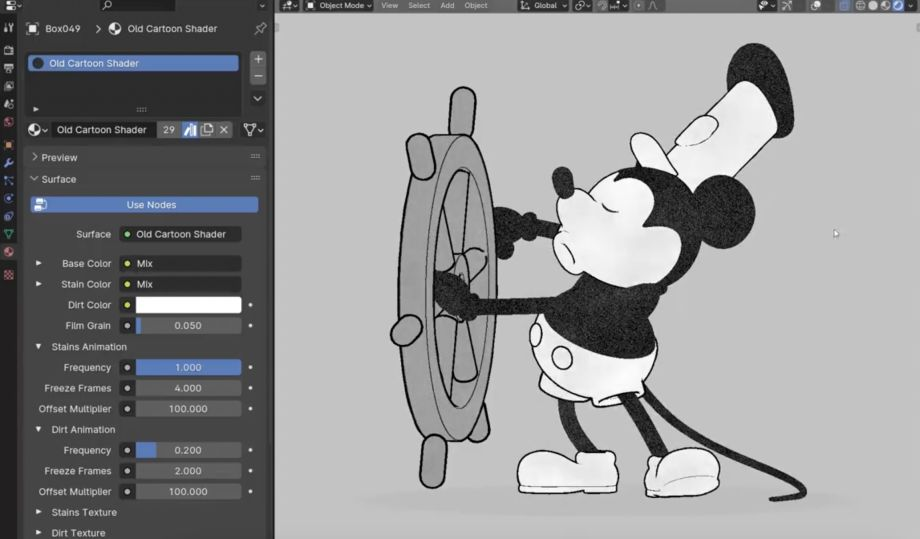Open the Add menu

pyautogui.click(x=447, y=5)
